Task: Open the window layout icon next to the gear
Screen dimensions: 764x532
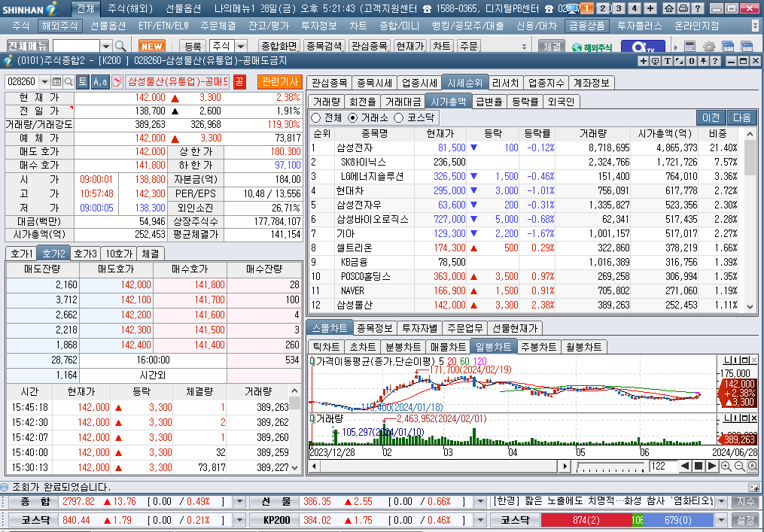Action: [x=728, y=47]
